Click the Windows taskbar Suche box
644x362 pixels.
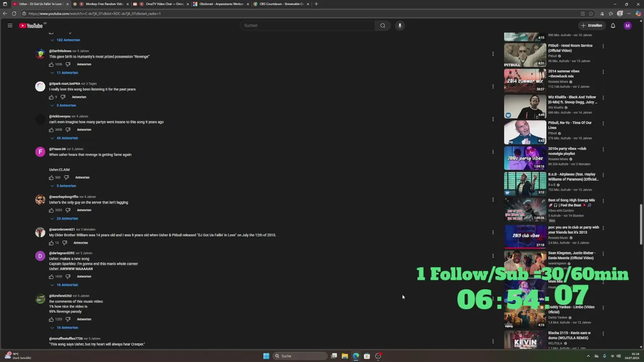click(x=300, y=356)
